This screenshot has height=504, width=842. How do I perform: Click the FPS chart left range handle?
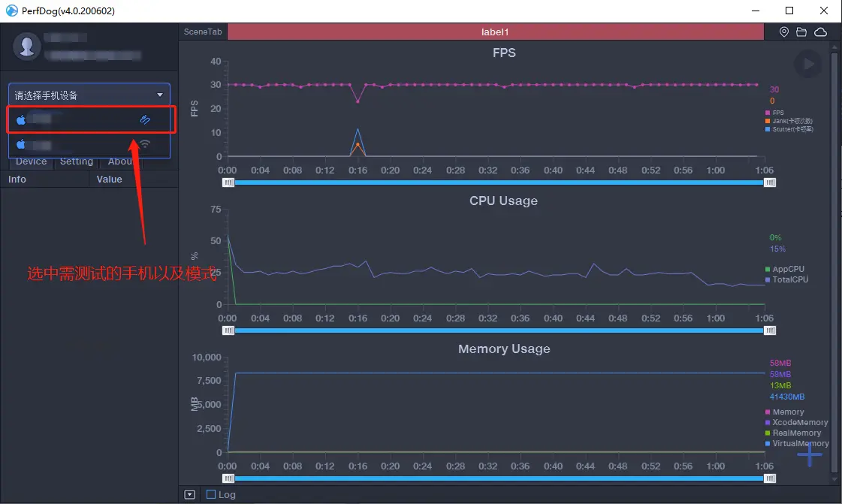pyautogui.click(x=228, y=183)
